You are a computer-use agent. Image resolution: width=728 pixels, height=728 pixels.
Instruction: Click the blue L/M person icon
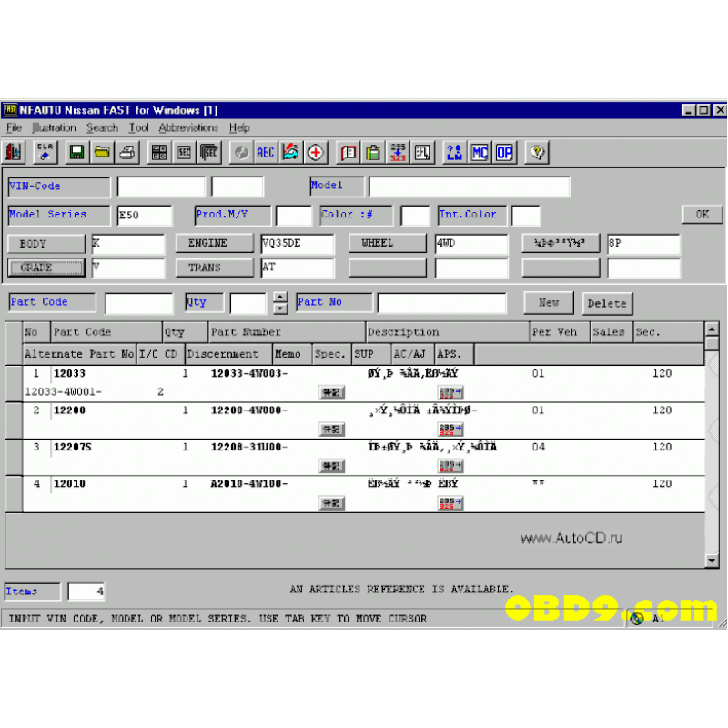point(454,152)
